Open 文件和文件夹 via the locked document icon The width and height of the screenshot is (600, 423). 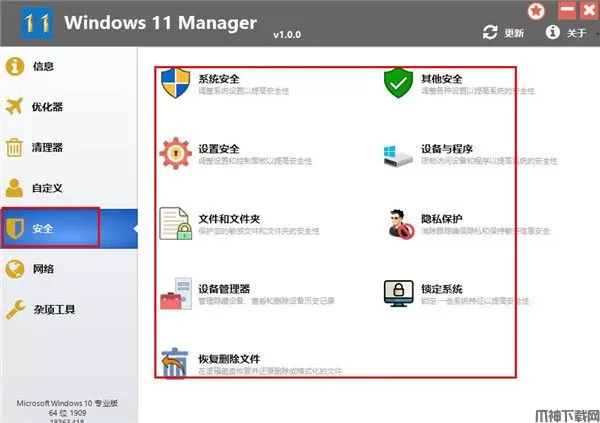[176, 224]
